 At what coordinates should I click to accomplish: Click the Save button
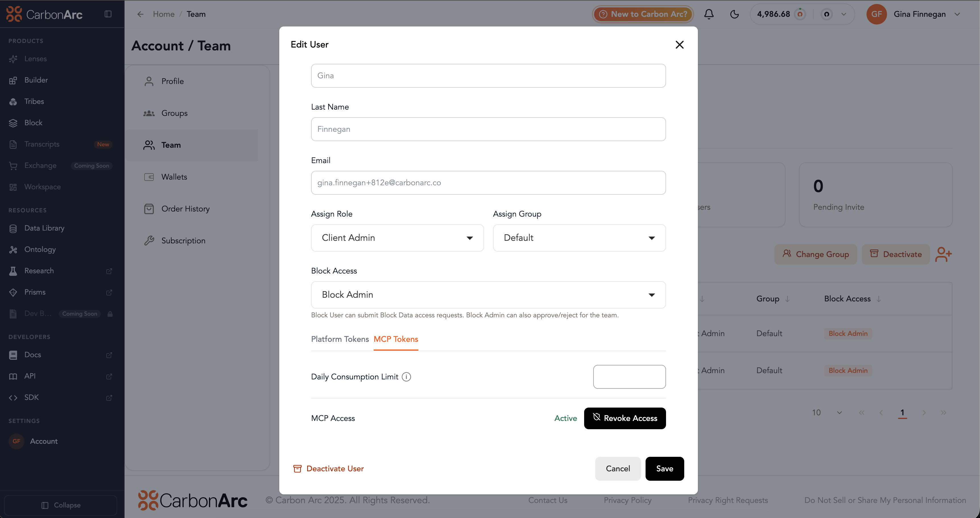(664, 468)
